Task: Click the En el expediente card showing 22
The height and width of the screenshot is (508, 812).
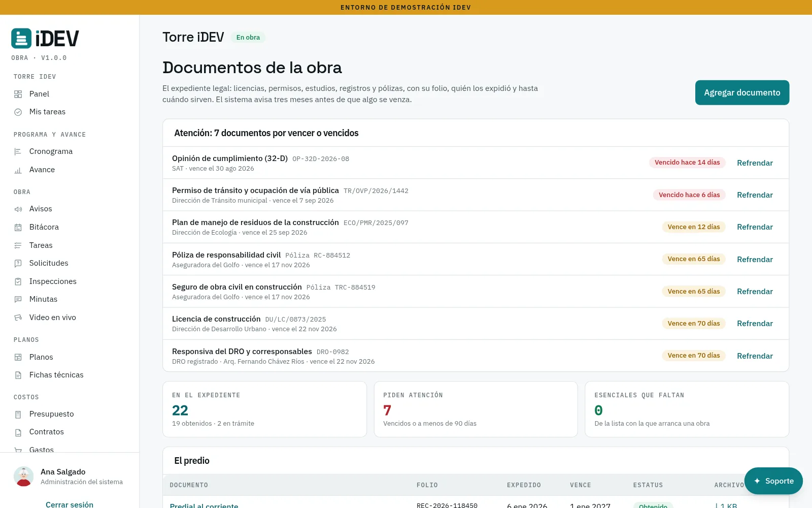Action: point(264,409)
